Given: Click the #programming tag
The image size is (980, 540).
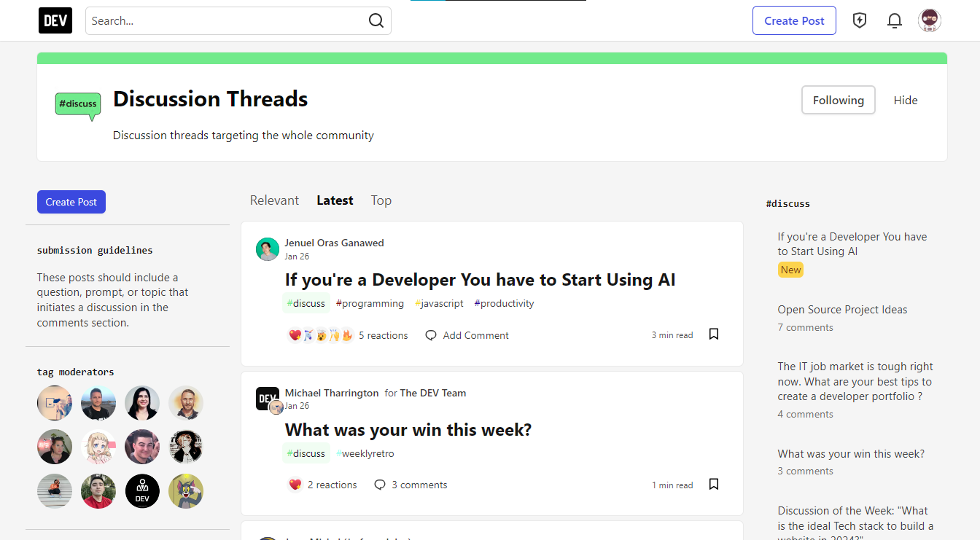Looking at the screenshot, I should [370, 303].
